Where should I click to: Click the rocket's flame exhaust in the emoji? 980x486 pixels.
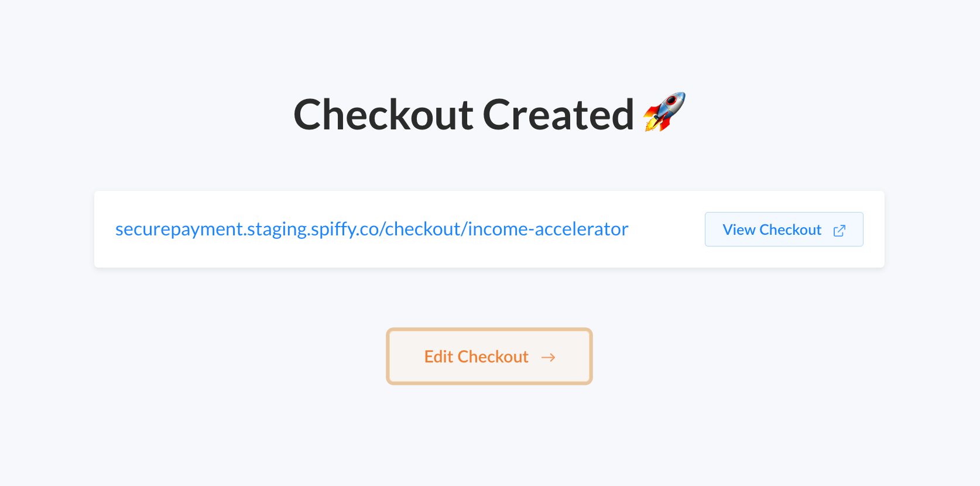click(651, 124)
